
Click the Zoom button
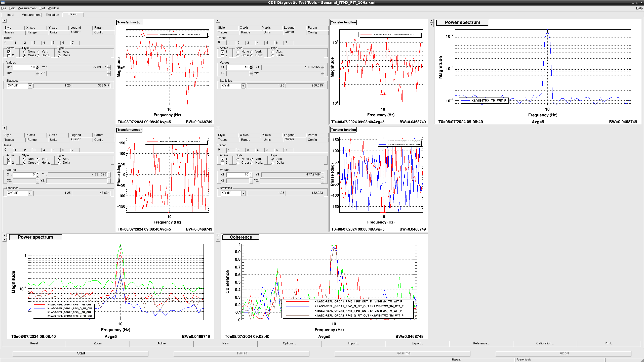[x=98, y=343]
